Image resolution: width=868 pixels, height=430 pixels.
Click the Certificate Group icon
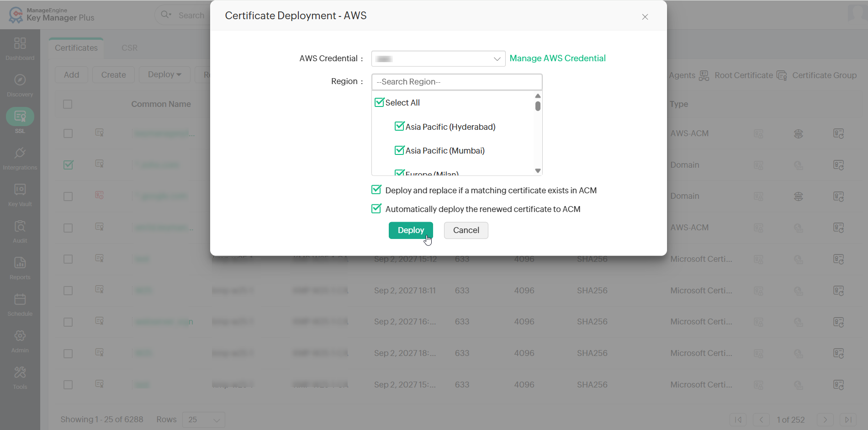[x=782, y=75]
